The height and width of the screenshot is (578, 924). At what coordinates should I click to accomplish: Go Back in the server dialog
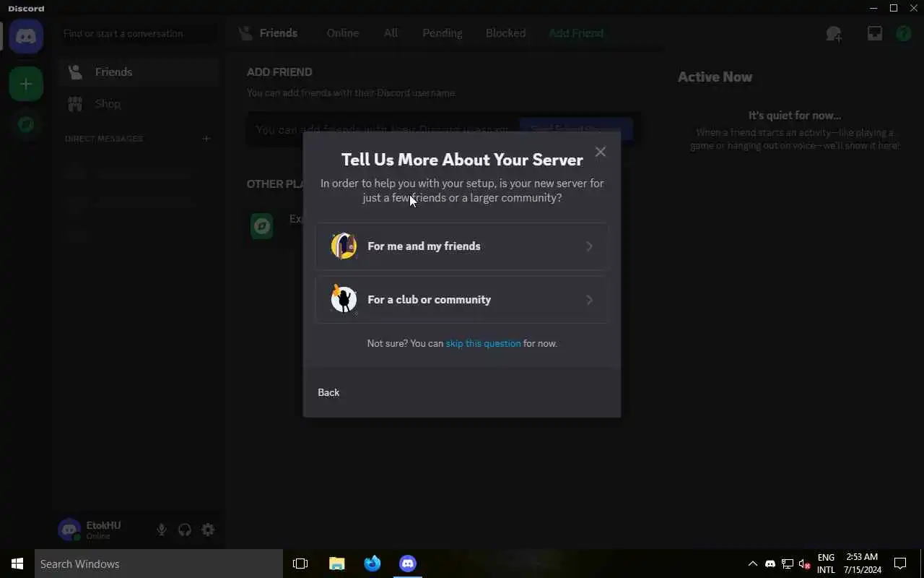click(328, 392)
